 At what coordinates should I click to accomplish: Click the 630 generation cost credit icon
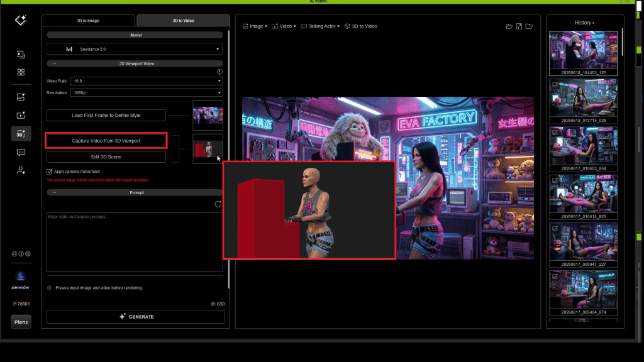click(x=213, y=304)
